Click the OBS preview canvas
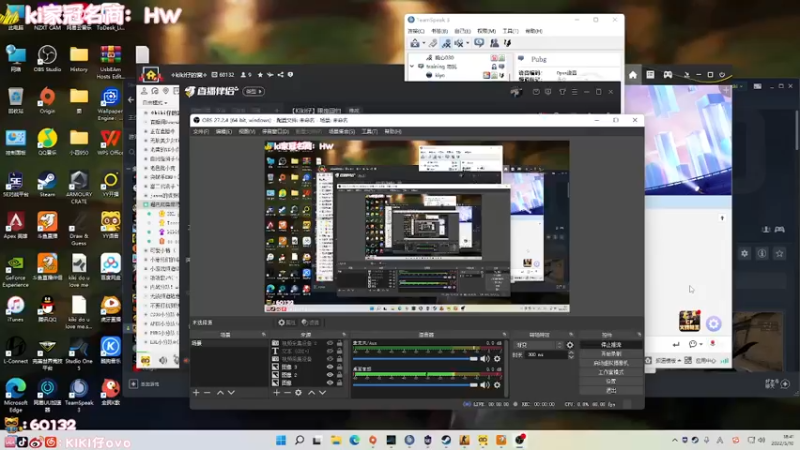Screen dimensions: 800x450 tap(417, 227)
